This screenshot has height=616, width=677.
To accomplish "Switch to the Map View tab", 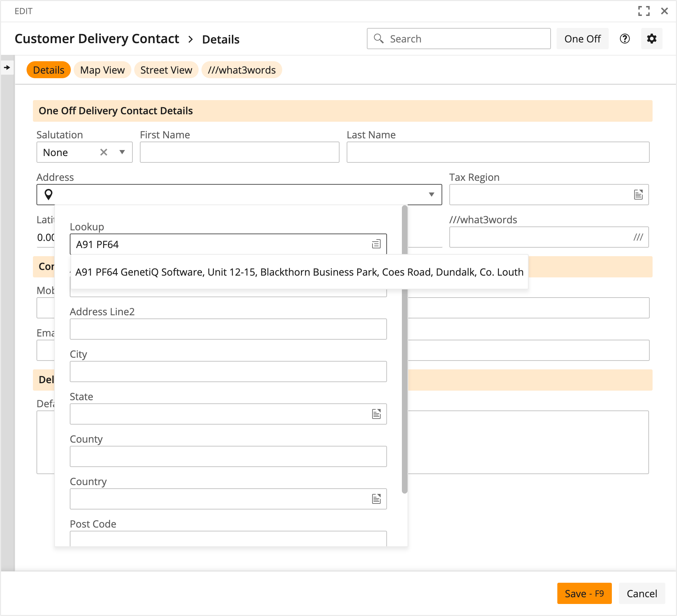I will [102, 70].
